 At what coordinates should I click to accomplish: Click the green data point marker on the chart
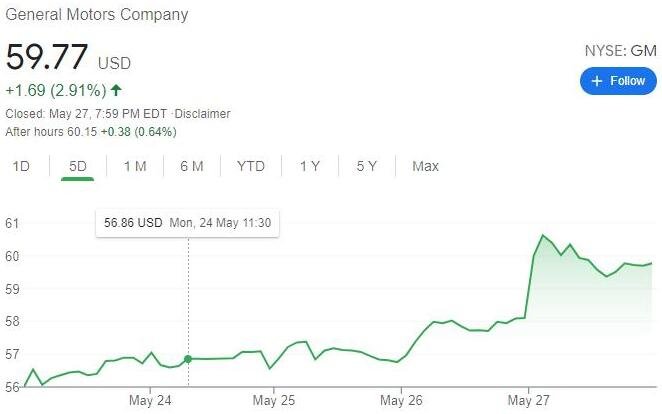(188, 358)
